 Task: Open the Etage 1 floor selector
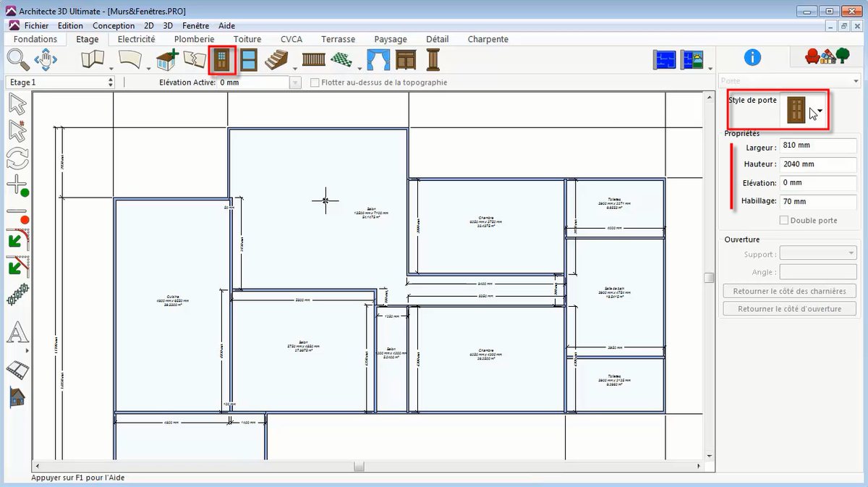pyautogui.click(x=59, y=82)
